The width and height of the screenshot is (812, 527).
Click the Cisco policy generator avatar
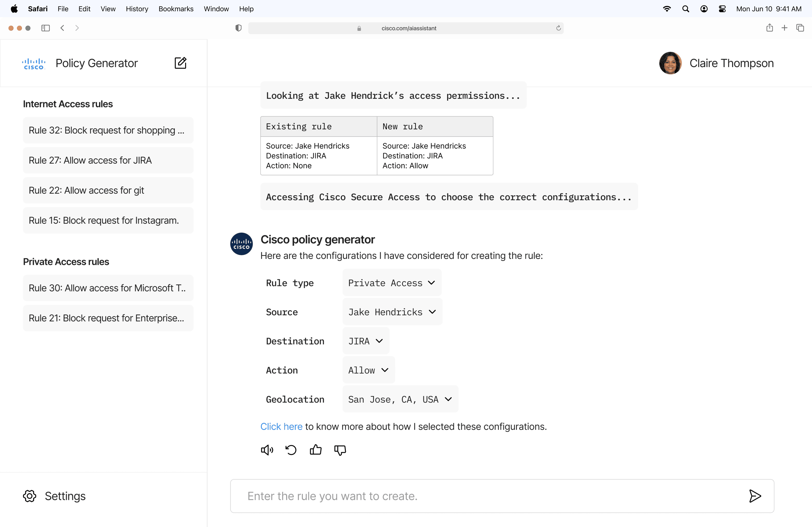coord(242,244)
